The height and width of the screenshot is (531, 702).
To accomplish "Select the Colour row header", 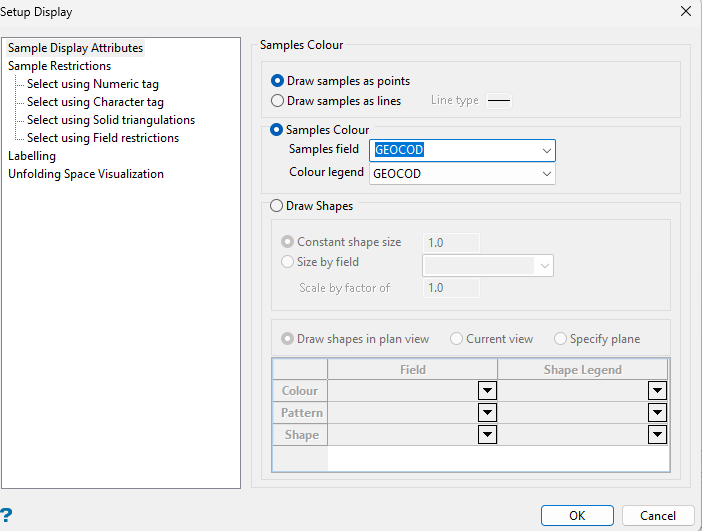I will 300,391.
